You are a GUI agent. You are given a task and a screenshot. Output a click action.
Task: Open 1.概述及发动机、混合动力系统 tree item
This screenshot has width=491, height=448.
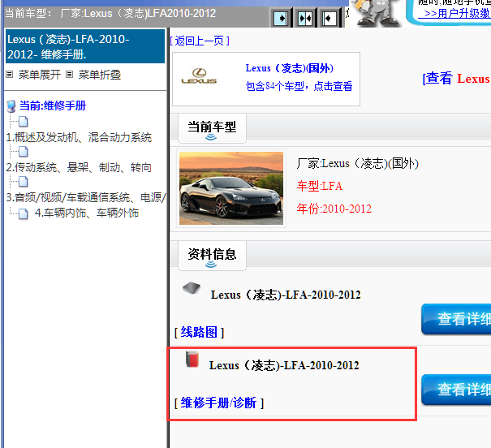[x=79, y=137]
